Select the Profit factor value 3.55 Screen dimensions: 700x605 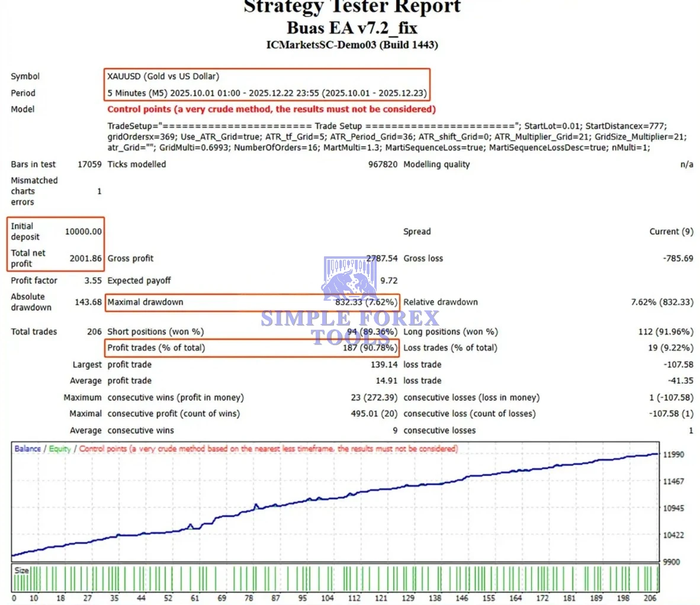[92, 281]
